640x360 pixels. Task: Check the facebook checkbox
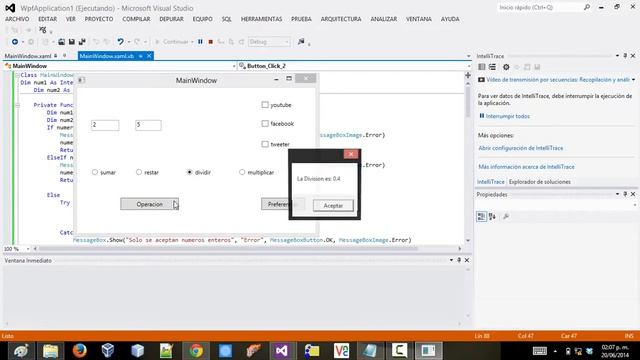(x=265, y=123)
